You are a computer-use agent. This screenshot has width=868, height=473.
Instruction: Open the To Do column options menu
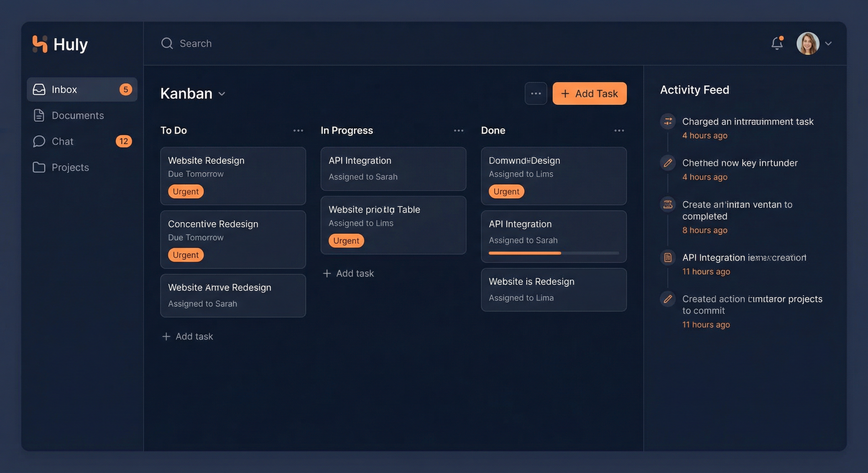pos(298,131)
